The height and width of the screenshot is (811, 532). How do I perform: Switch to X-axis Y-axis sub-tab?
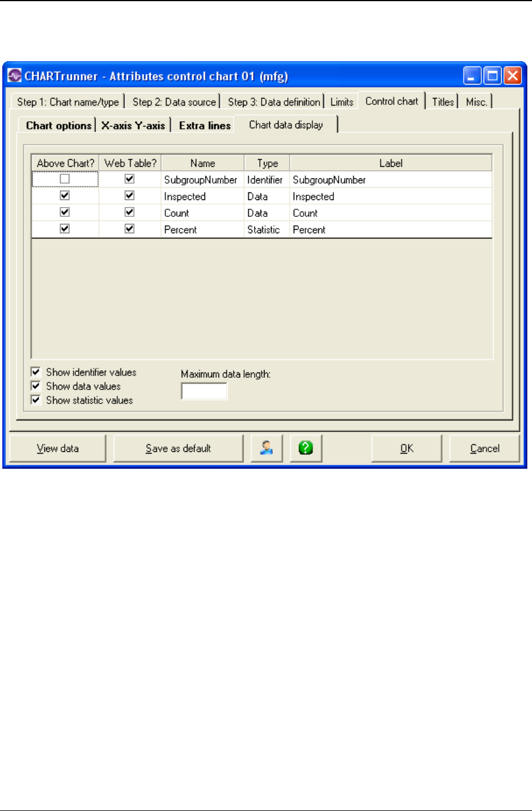(x=133, y=125)
